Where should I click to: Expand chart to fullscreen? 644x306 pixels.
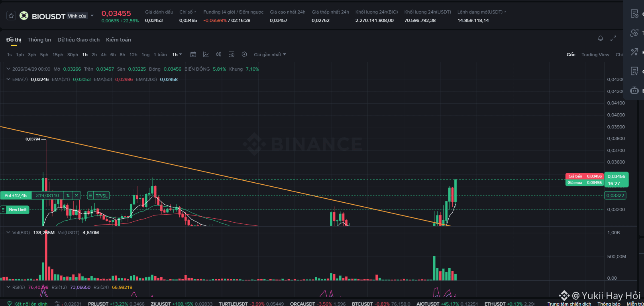[613, 38]
